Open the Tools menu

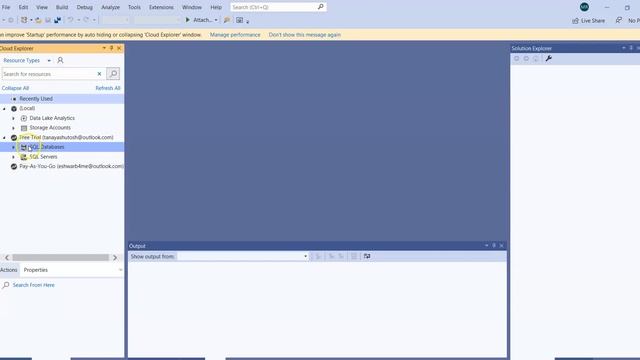pyautogui.click(x=134, y=7)
